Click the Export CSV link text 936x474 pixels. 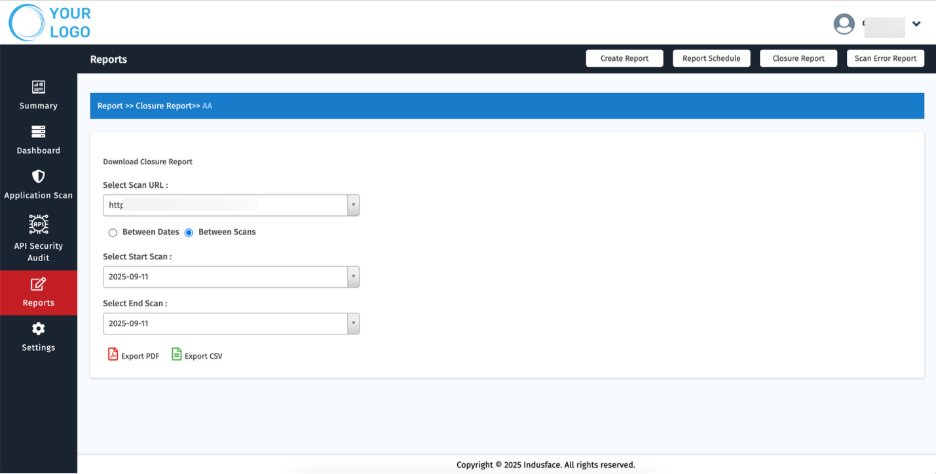click(204, 356)
